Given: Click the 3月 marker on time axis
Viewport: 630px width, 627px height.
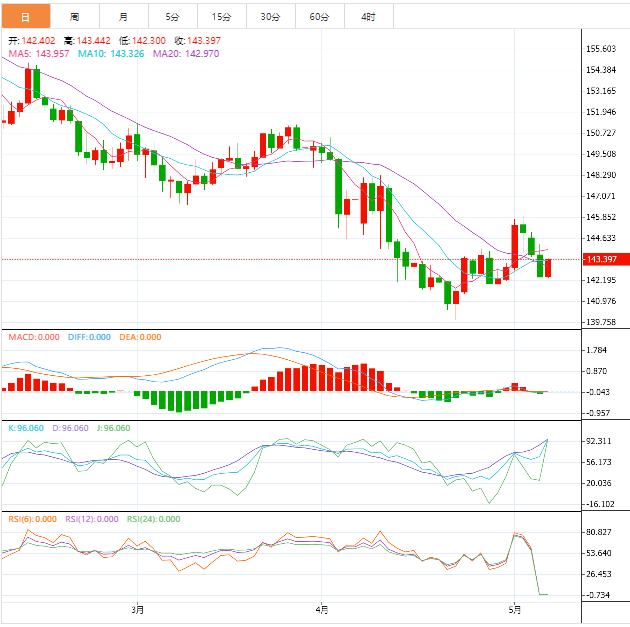Looking at the screenshot, I should [138, 608].
